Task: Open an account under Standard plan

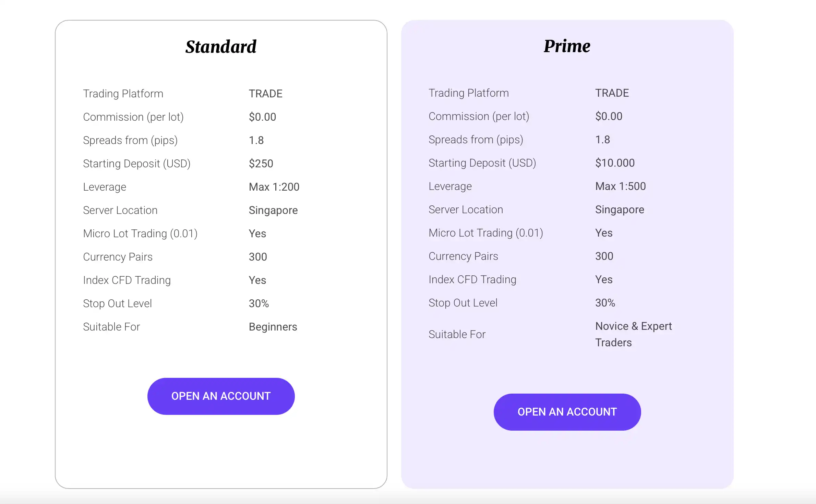Action: point(221,396)
